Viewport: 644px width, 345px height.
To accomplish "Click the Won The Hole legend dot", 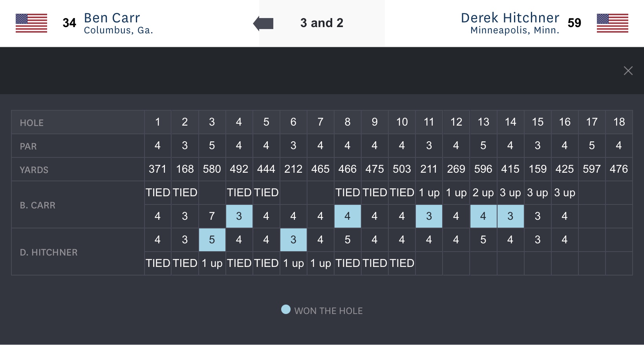I will click(286, 310).
